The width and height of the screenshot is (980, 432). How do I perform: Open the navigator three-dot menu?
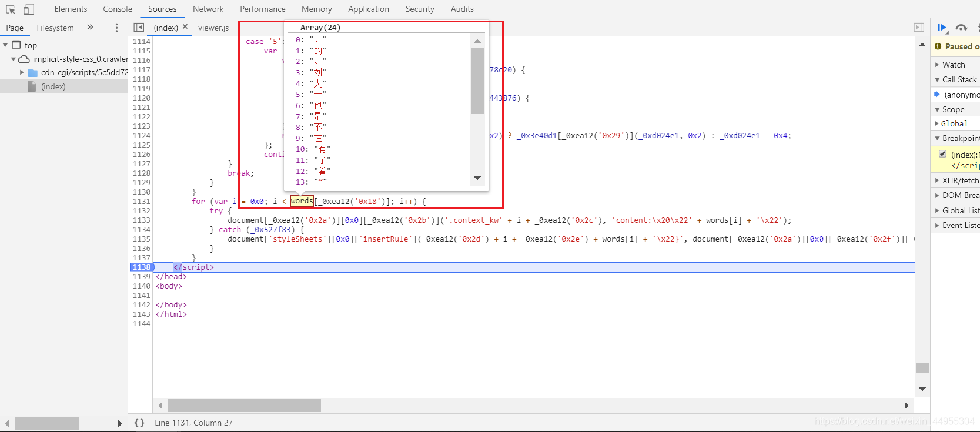coord(116,28)
